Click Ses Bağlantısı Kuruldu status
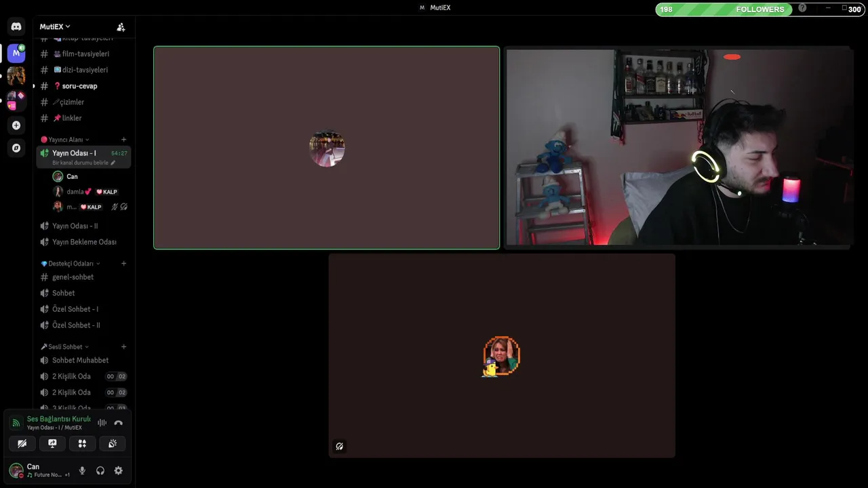 coord(58,419)
